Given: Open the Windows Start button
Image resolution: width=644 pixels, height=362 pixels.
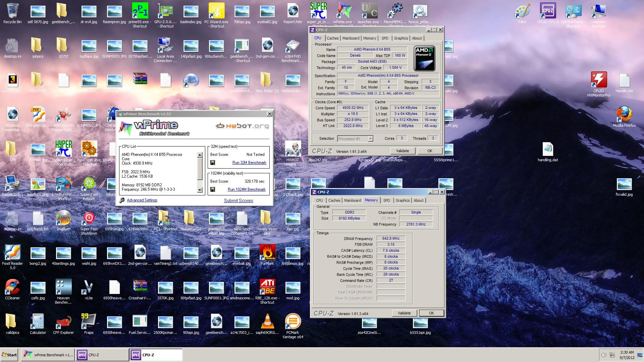Looking at the screenshot, I should click(9, 355).
